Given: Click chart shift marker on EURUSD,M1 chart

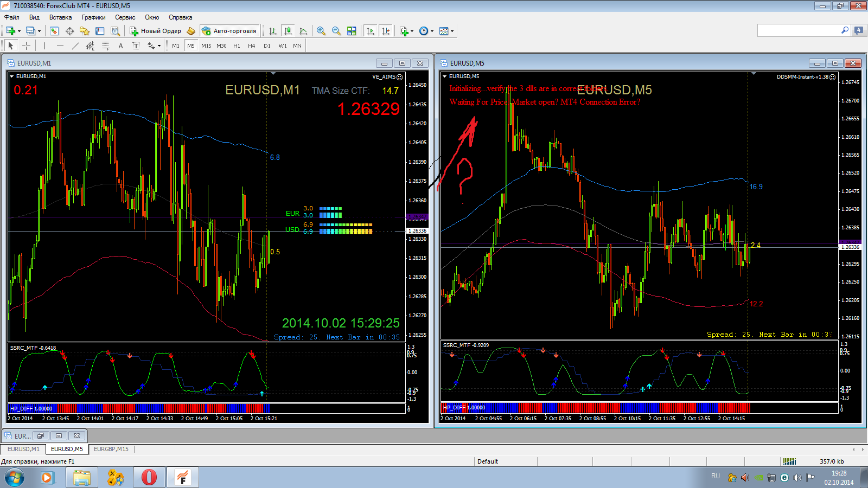Looking at the screenshot, I should click(x=273, y=73).
